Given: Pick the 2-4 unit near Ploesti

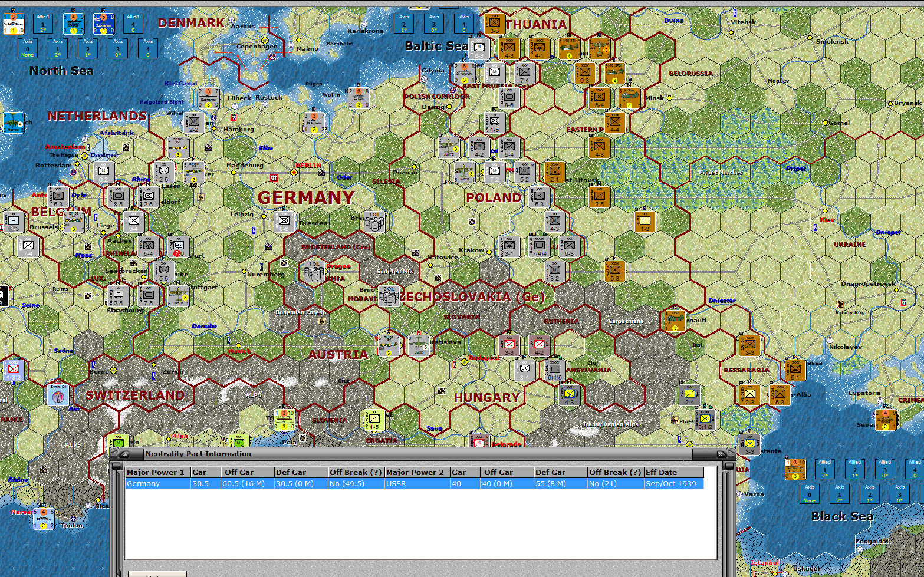Looking at the screenshot, I should [x=689, y=395].
